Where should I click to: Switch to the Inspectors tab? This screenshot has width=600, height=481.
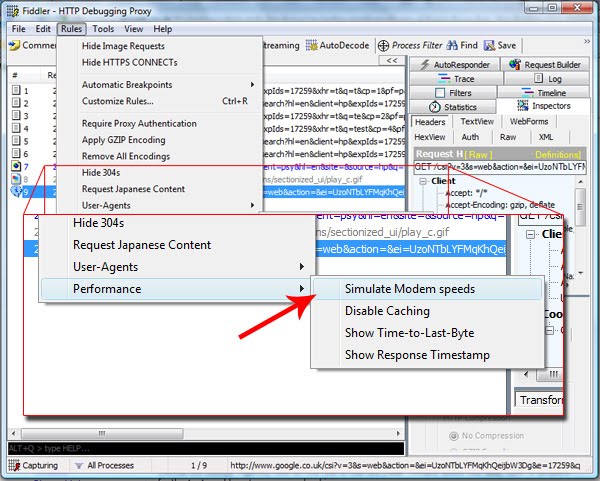(543, 106)
